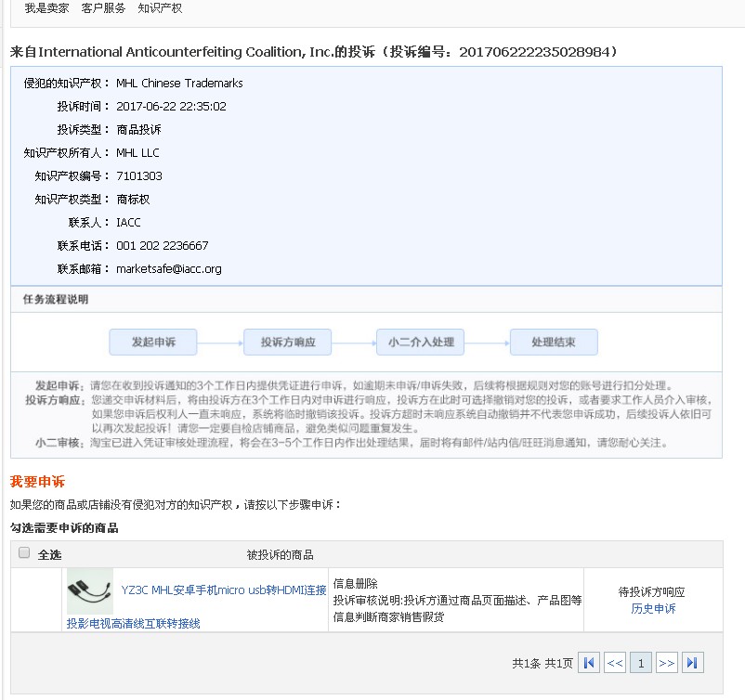The image size is (745, 700).
Task: Click the complaint type value 商品投诉
Action: click(138, 130)
